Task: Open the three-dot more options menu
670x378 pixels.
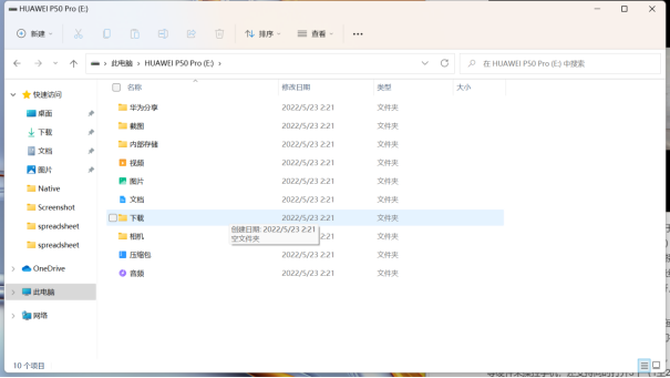Action: click(358, 34)
